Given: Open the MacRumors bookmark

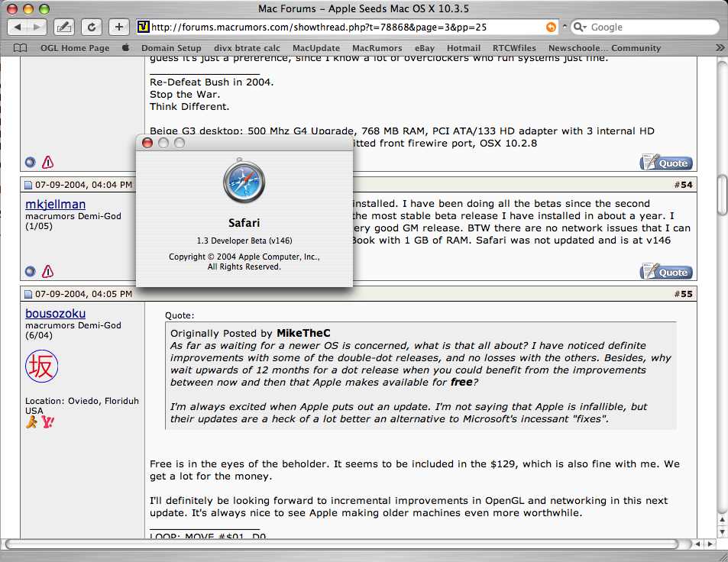Looking at the screenshot, I should 377,48.
